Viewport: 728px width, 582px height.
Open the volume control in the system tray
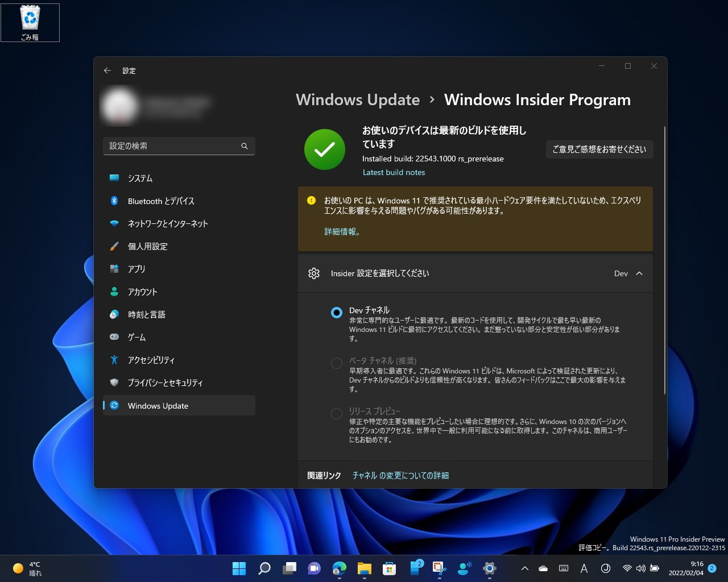(x=641, y=568)
